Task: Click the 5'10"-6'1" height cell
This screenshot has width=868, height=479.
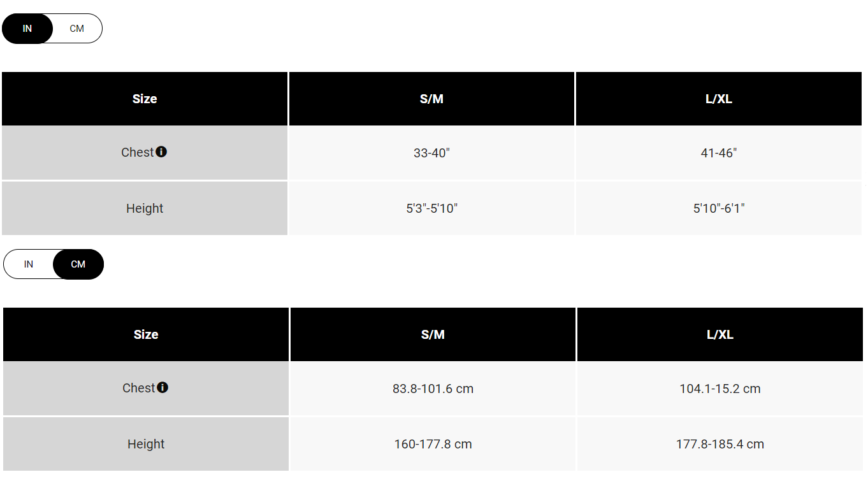Action: [x=719, y=208]
